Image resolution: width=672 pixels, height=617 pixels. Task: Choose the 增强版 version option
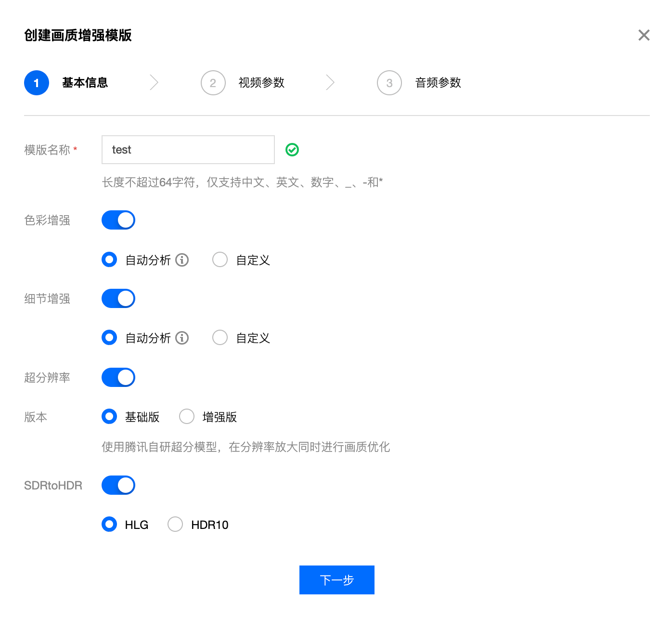(x=187, y=417)
